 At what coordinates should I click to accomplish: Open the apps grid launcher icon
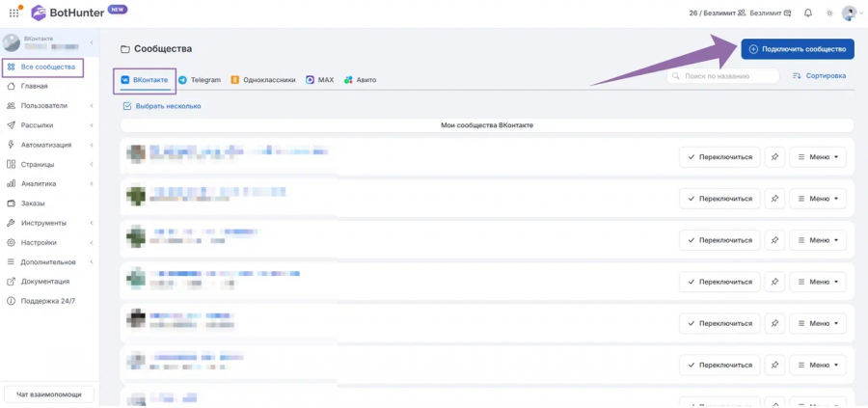click(x=14, y=13)
